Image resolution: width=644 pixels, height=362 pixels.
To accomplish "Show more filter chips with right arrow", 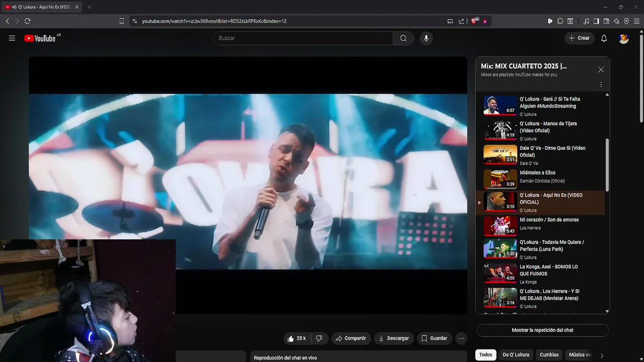I will coord(602,355).
